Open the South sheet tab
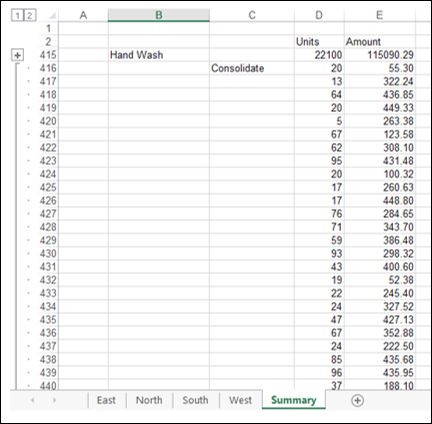Image resolution: width=432 pixels, height=424 pixels. pyautogui.click(x=195, y=400)
